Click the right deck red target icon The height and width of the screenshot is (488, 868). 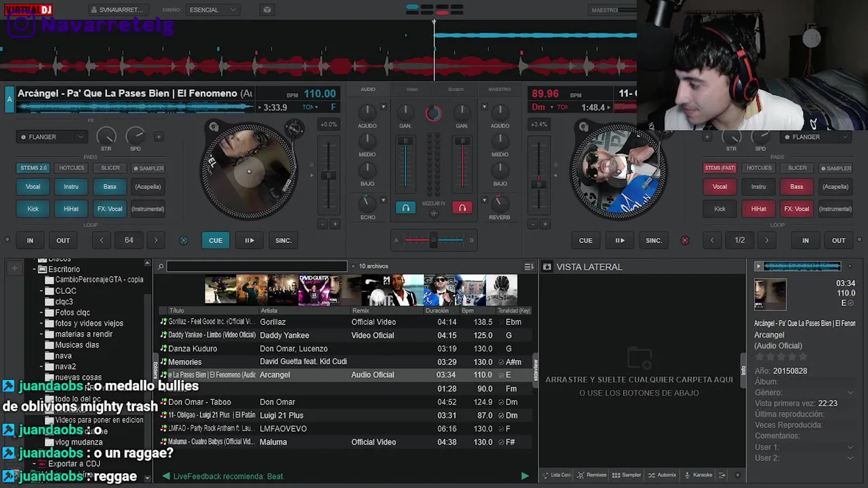click(x=685, y=240)
